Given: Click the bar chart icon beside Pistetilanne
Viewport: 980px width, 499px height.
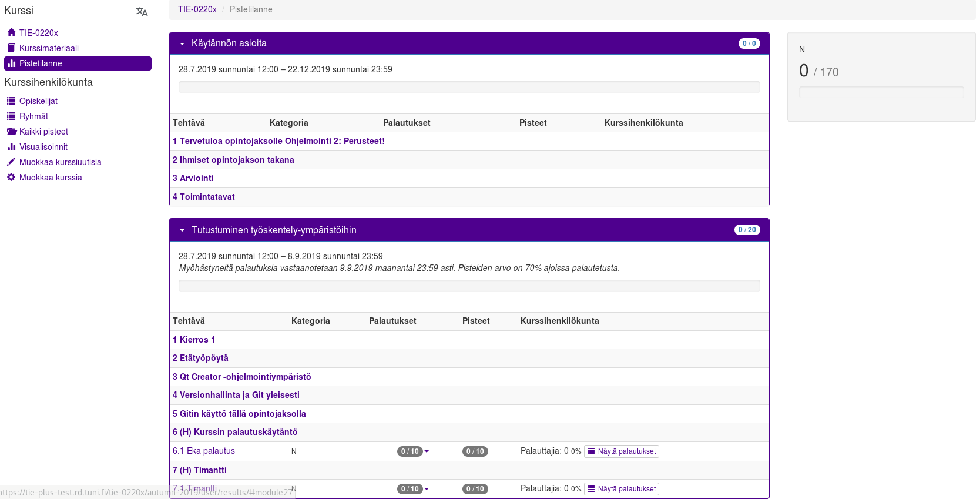Looking at the screenshot, I should click(x=11, y=63).
